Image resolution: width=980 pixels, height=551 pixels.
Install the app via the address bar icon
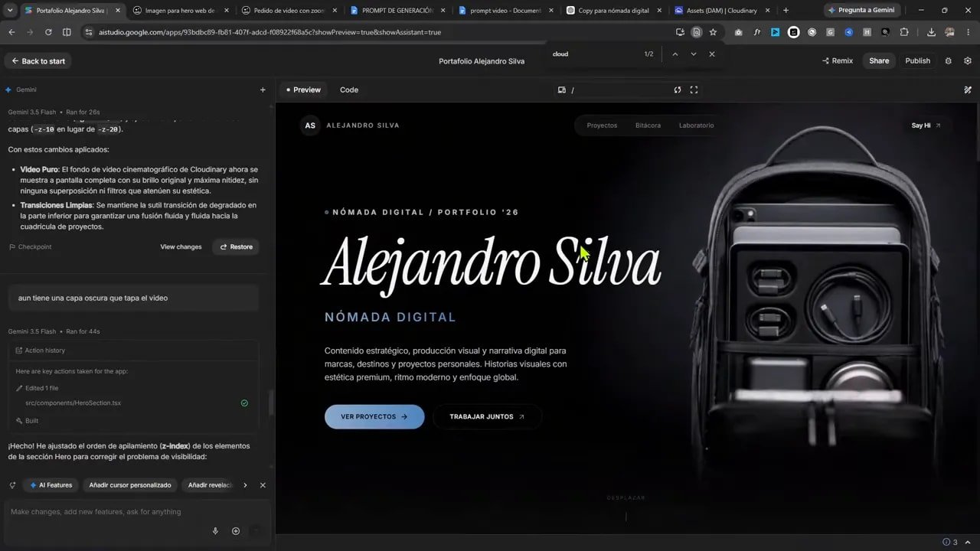point(680,32)
